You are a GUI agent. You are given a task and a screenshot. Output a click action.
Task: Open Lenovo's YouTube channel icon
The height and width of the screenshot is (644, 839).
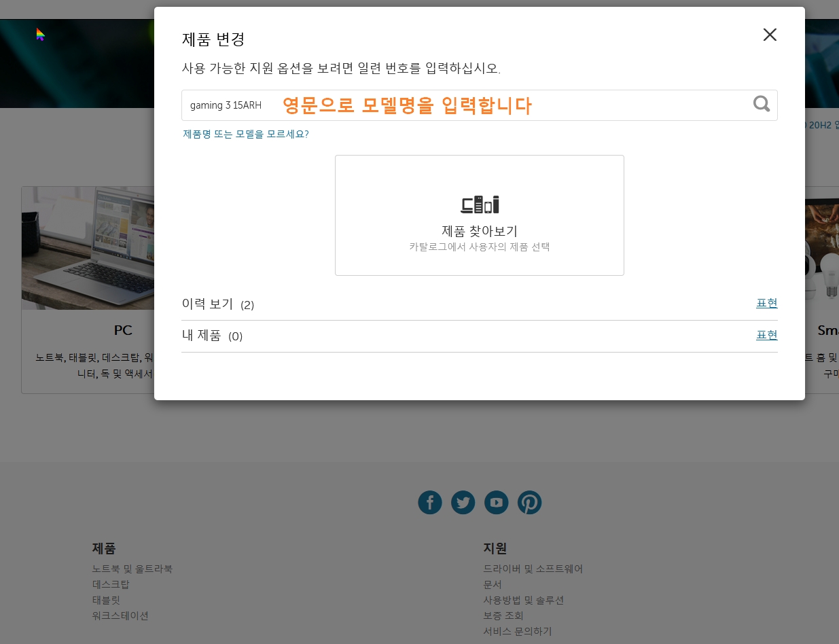coord(496,502)
